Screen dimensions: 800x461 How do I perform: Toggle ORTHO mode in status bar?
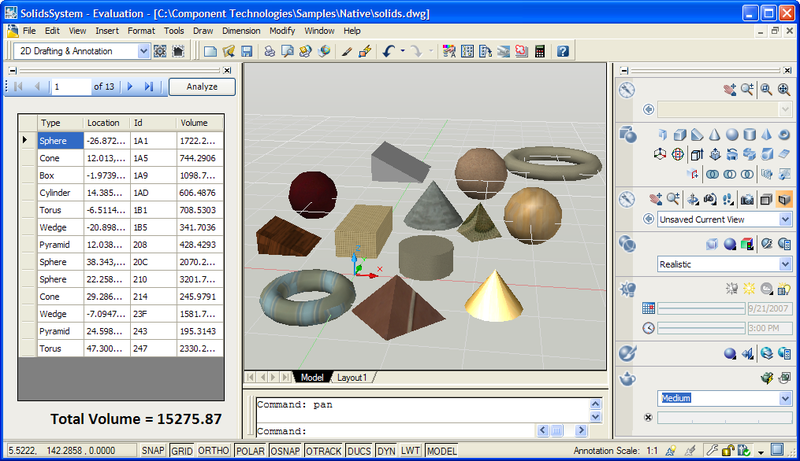(x=213, y=451)
